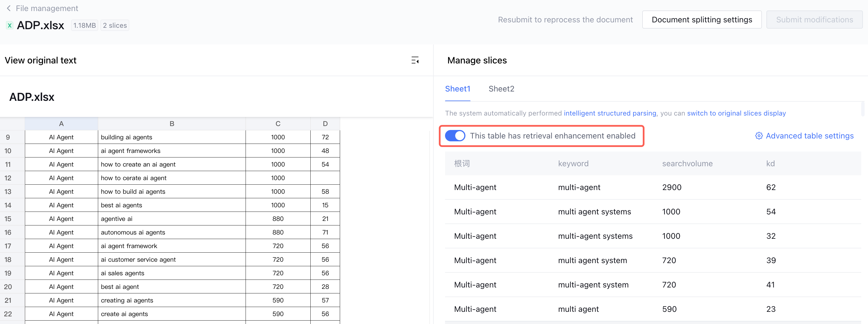Toggle off retrieval enhancement switch
The height and width of the screenshot is (324, 868).
(x=455, y=136)
